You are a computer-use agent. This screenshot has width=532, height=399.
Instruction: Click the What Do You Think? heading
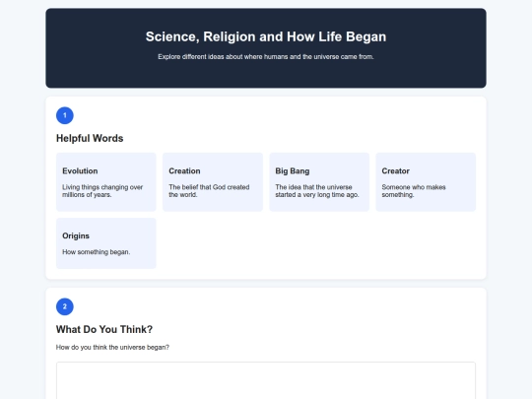(x=104, y=329)
